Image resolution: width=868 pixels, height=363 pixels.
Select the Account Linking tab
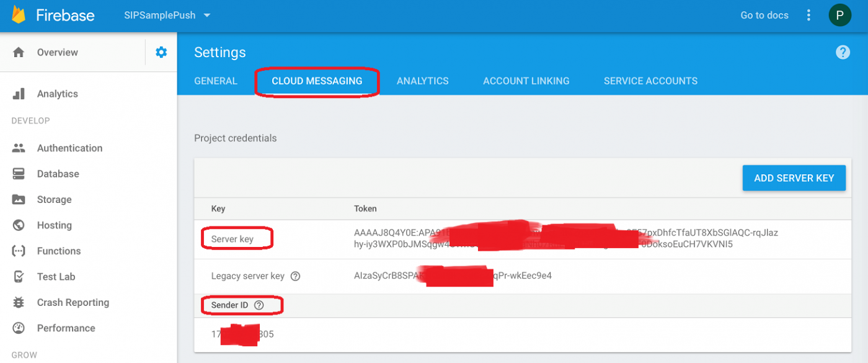pyautogui.click(x=526, y=81)
